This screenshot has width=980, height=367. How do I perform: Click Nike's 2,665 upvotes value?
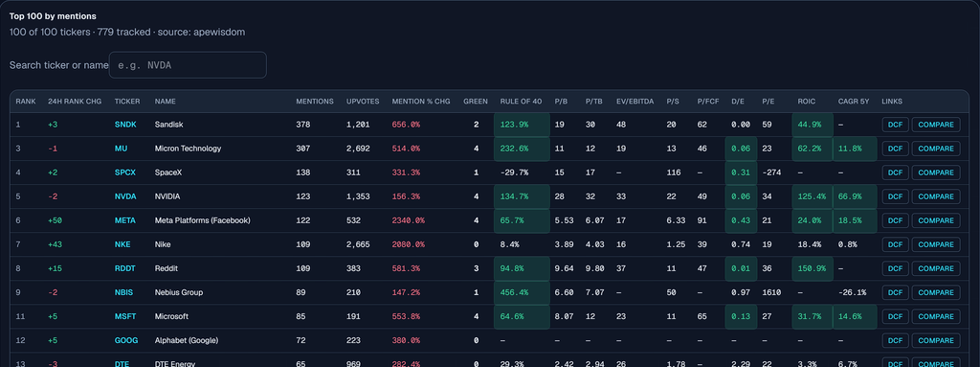pos(358,244)
